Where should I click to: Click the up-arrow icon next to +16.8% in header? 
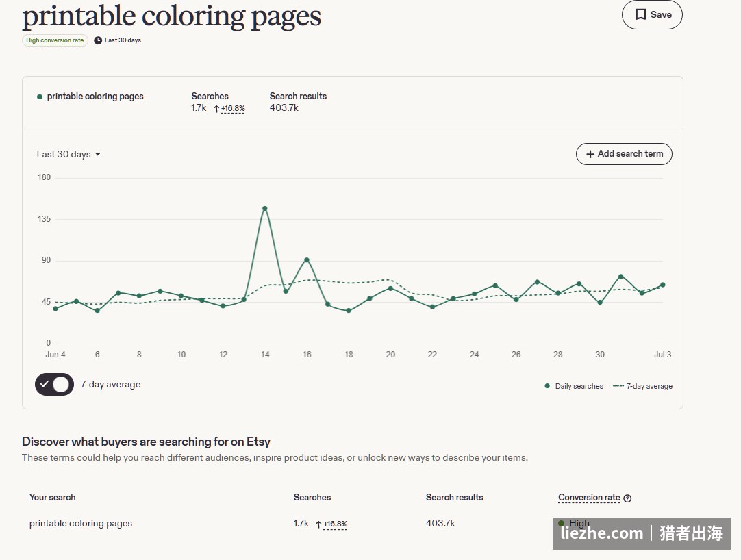[x=216, y=109]
